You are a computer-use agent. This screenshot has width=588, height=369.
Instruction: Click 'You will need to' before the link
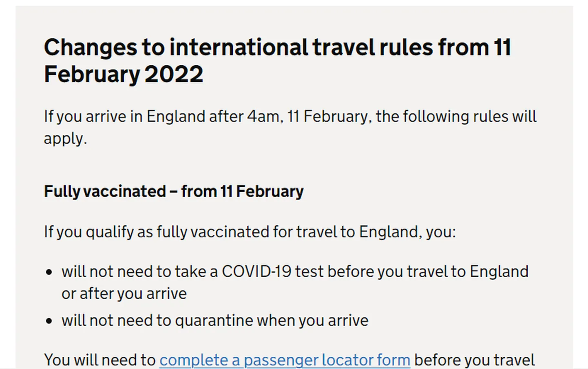pyautogui.click(x=100, y=360)
